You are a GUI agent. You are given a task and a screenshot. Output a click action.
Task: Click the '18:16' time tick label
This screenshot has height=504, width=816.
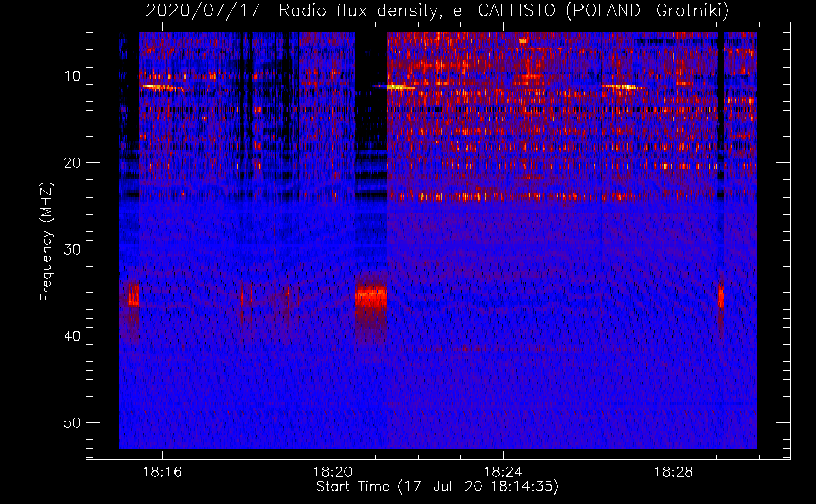(162, 472)
